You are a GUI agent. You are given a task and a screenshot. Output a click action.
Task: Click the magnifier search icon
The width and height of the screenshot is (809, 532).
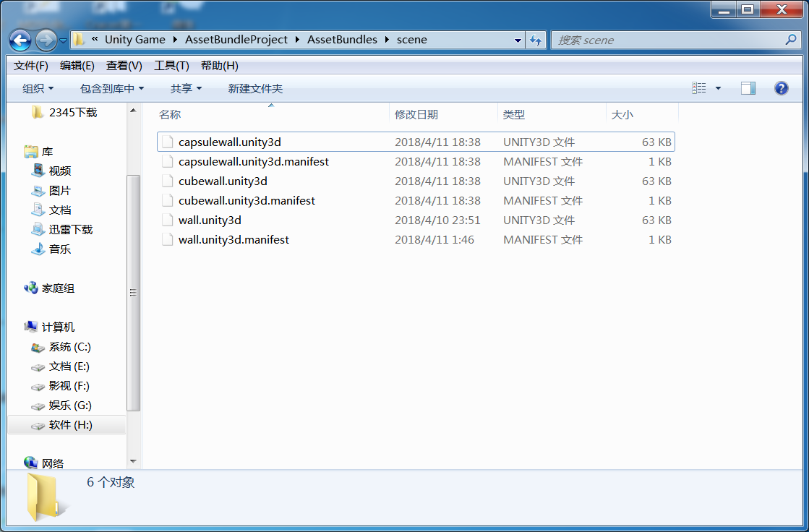(790, 40)
